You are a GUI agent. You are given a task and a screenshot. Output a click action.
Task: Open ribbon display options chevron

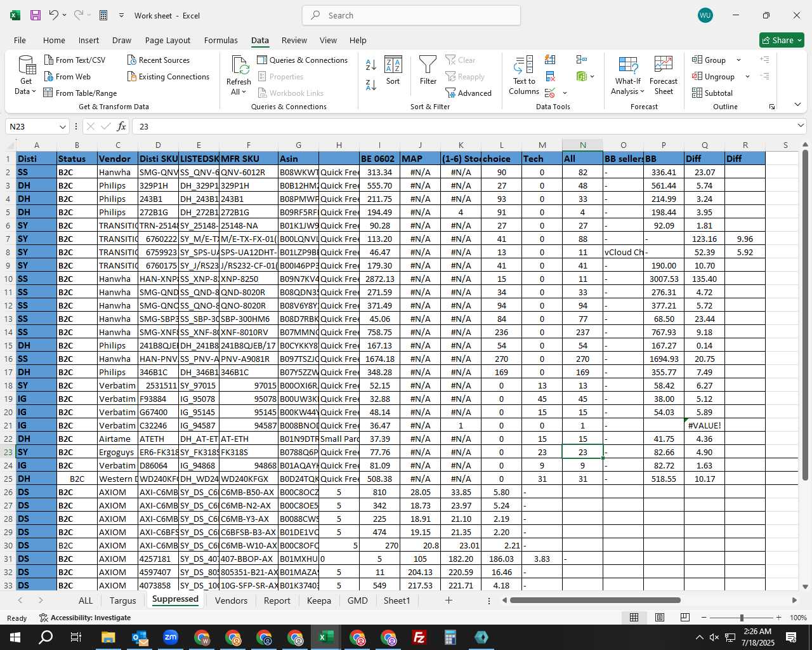coord(797,104)
